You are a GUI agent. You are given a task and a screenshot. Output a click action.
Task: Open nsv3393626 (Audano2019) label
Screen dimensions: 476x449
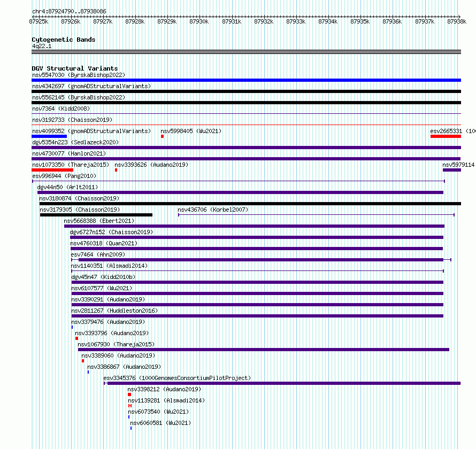point(151,165)
